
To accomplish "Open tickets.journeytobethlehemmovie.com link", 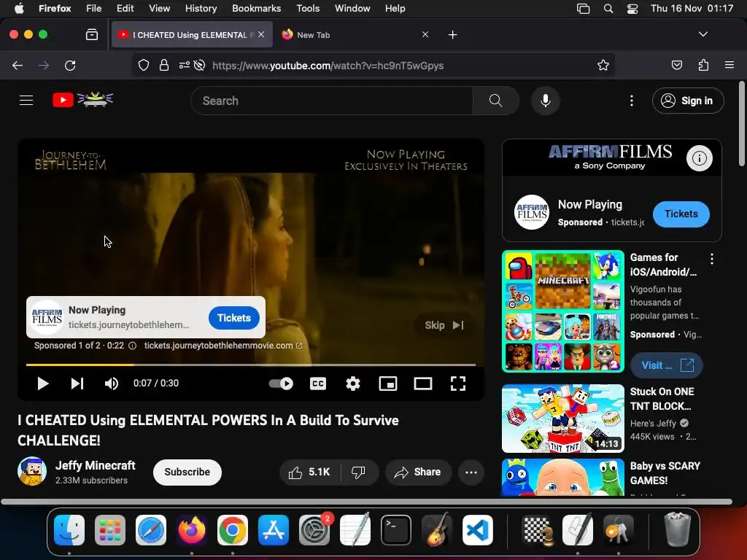I will pos(223,346).
